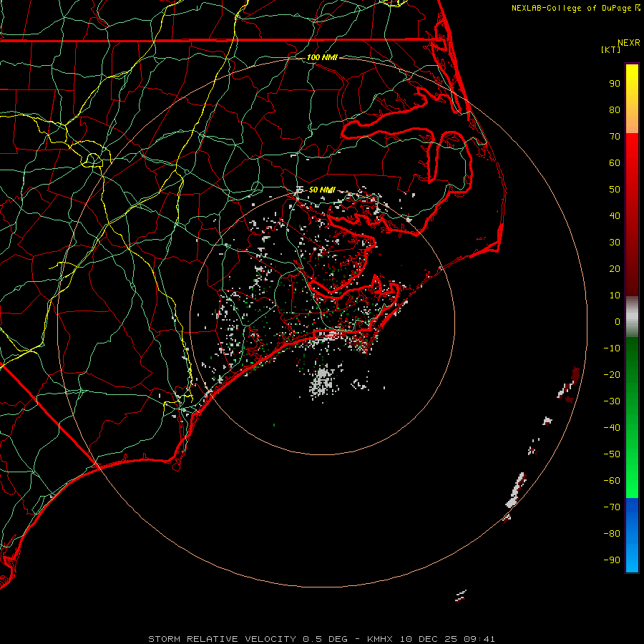Screen dimensions: 644x644
Task: Click the NEXLAB-College of DuPage watermark text
Action: pos(575,8)
